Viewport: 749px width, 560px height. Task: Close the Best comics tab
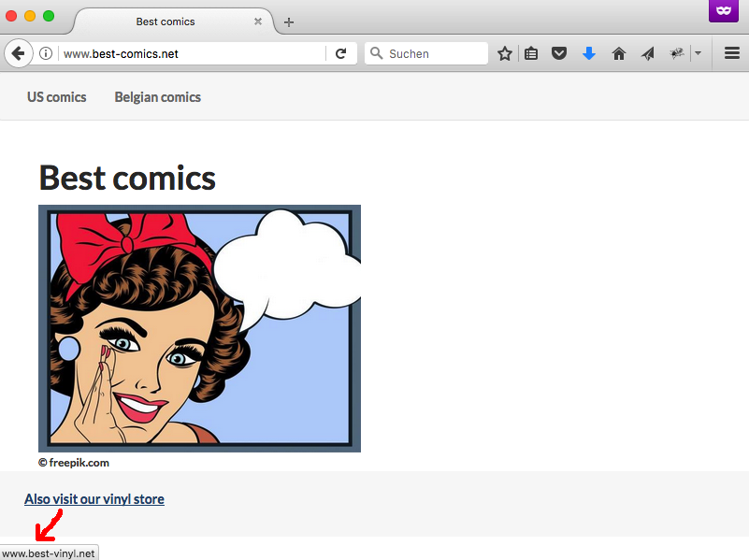258,22
